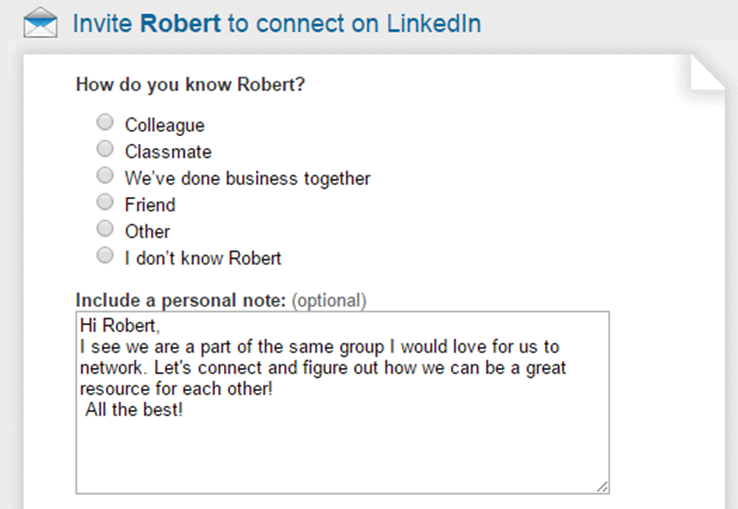Screen dimensions: 738x509
Task: Click the "How do you know Robert?" question
Action: pyautogui.click(x=190, y=84)
